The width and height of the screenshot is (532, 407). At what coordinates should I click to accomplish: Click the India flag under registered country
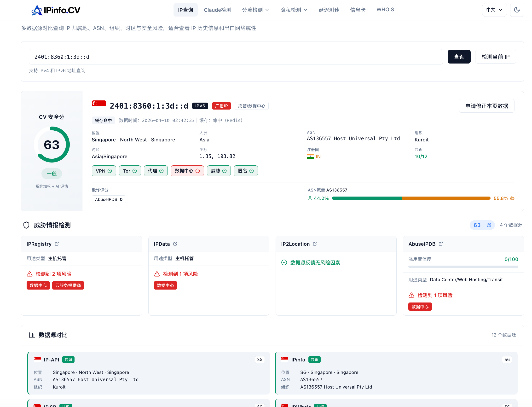[x=310, y=156]
